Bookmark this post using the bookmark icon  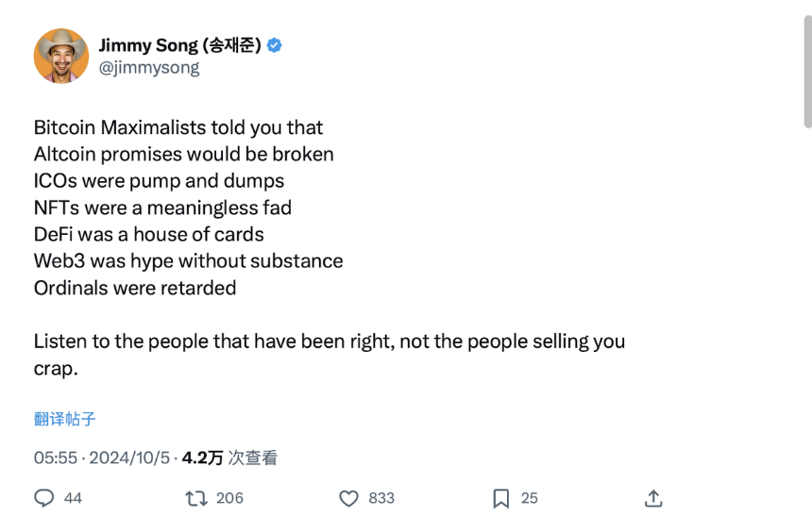[x=501, y=498]
